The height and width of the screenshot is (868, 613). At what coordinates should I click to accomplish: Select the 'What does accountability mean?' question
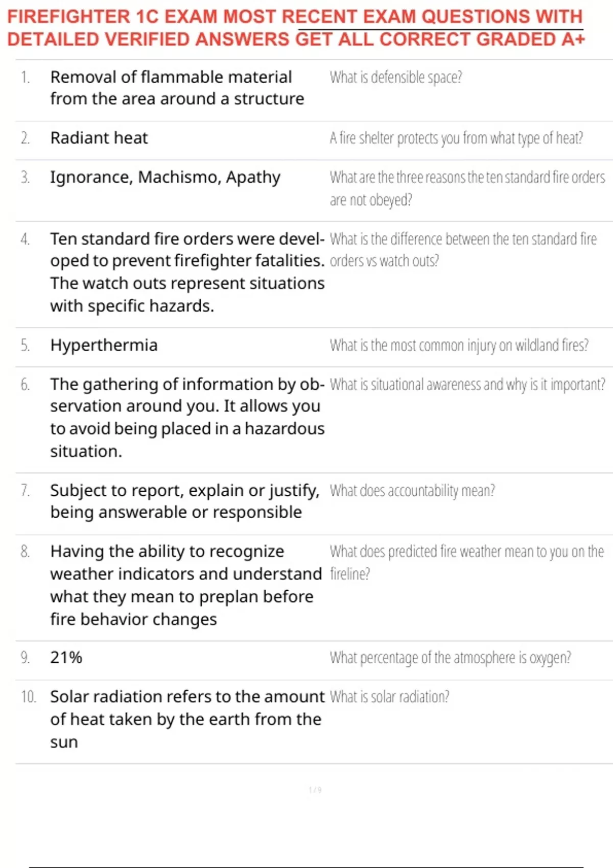[412, 491]
